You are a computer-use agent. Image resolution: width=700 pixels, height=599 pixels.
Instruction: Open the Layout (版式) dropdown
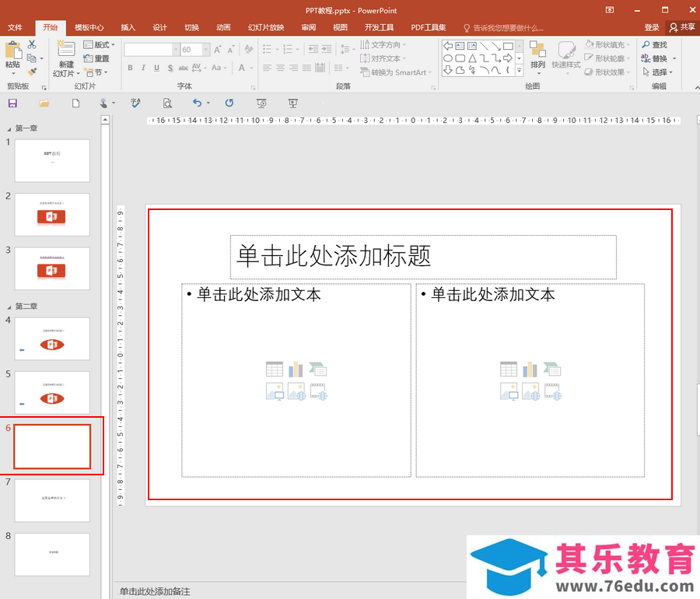click(x=99, y=44)
